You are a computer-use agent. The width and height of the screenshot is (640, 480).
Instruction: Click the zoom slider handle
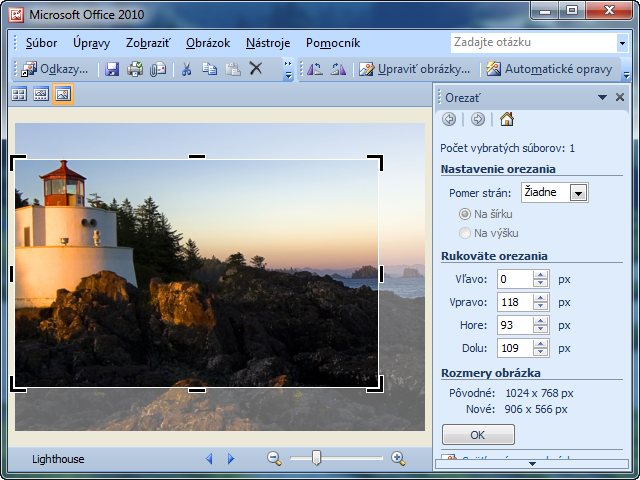point(316,458)
